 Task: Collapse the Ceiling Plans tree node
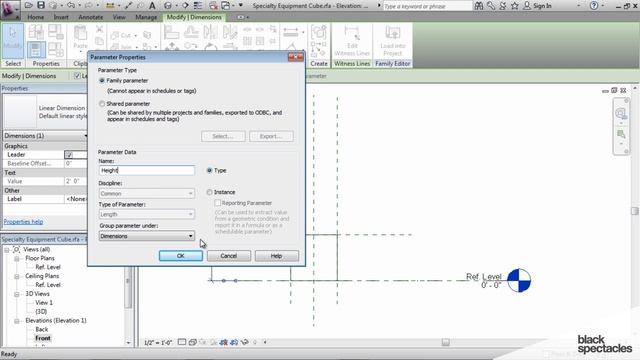point(17,277)
